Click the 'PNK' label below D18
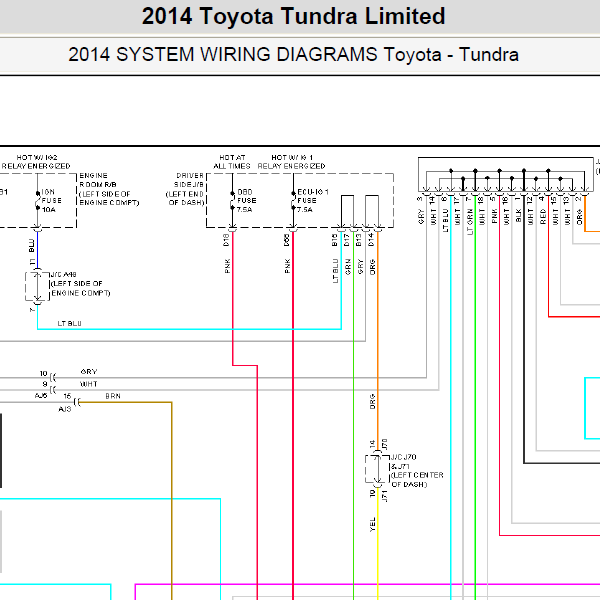The image size is (600, 600). tap(227, 266)
